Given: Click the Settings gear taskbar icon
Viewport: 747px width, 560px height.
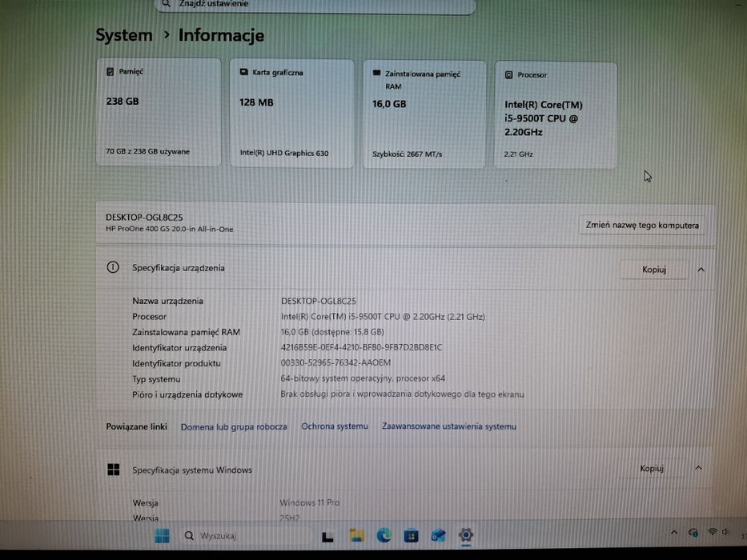Looking at the screenshot, I should (465, 534).
